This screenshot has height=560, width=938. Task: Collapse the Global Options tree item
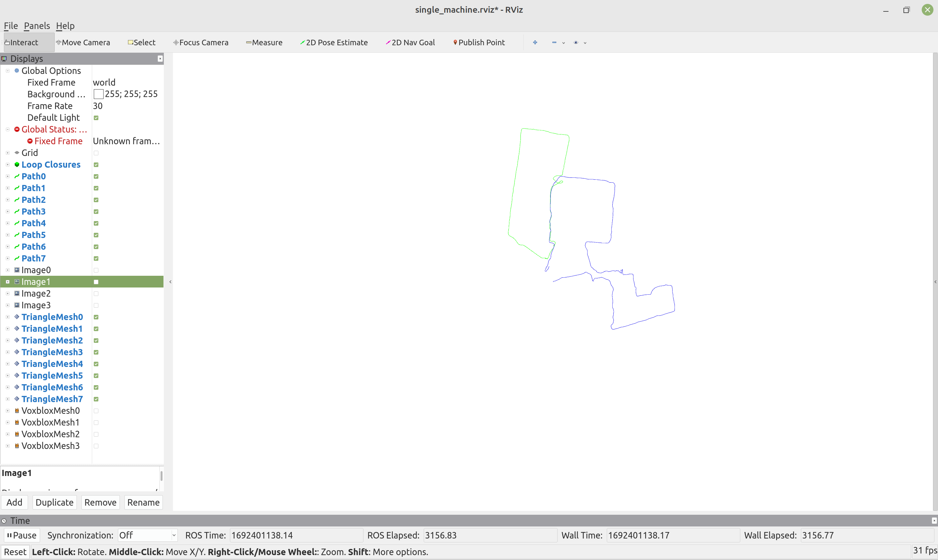tap(7, 71)
